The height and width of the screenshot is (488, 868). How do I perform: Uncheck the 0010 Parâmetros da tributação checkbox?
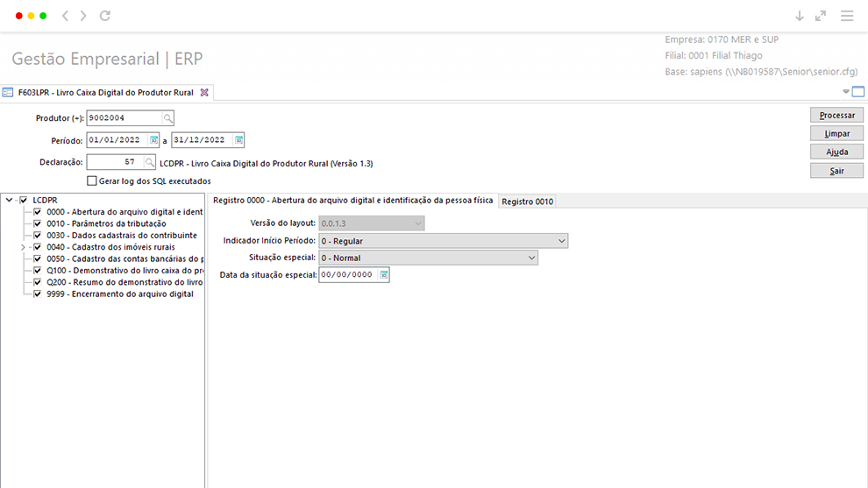pos(37,223)
